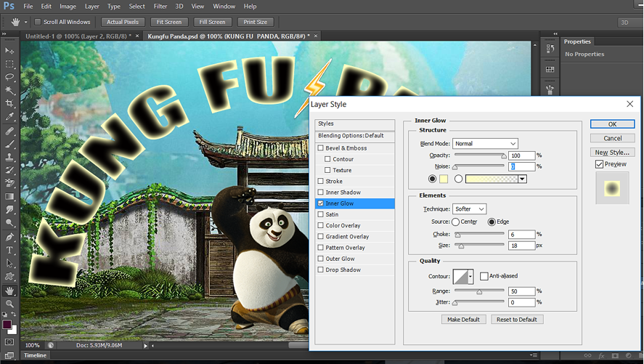Open the glow gradient picker arrow
The image size is (644, 364).
(523, 179)
